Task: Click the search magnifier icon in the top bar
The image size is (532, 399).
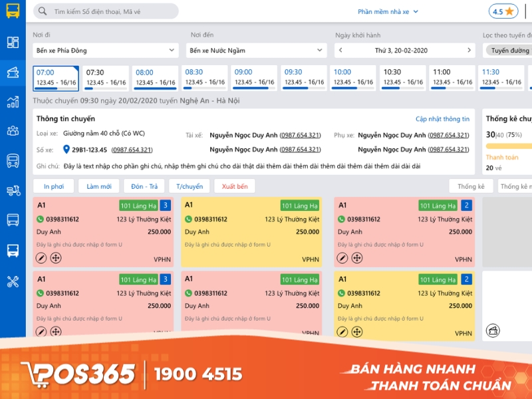Action: 41,11
